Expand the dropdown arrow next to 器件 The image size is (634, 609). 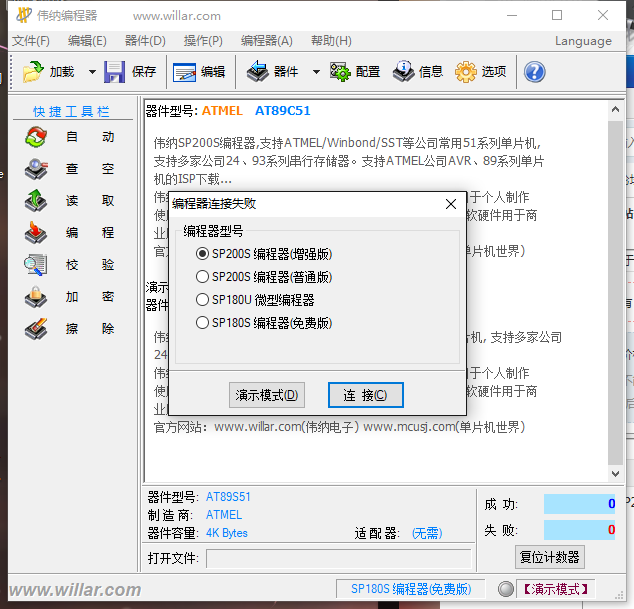(316, 72)
